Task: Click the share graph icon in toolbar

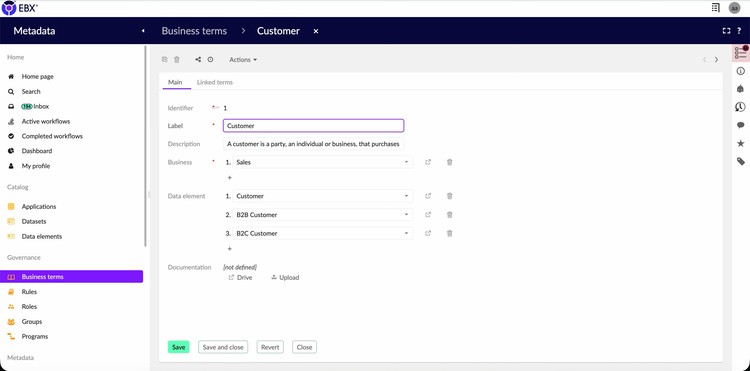Action: [x=198, y=60]
